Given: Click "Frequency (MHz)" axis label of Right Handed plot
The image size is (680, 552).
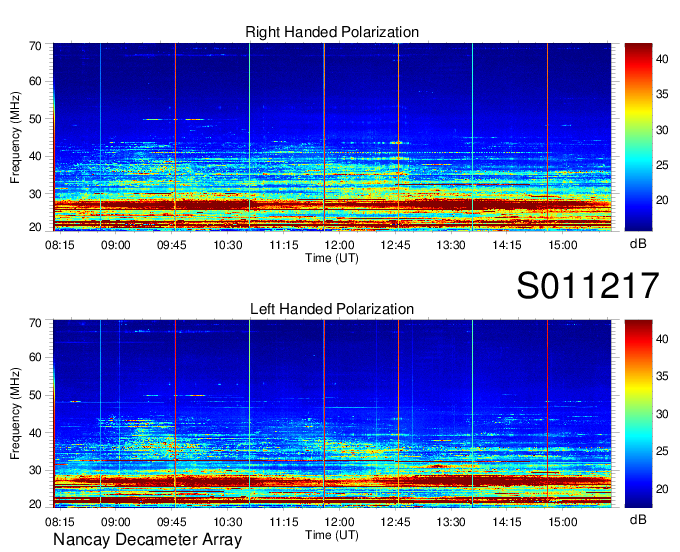Looking at the screenshot, I should coord(15,137).
